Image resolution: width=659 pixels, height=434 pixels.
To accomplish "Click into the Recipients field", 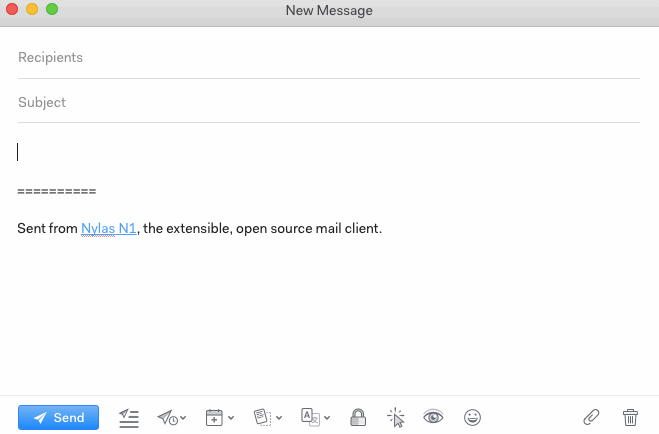I will click(x=328, y=58).
